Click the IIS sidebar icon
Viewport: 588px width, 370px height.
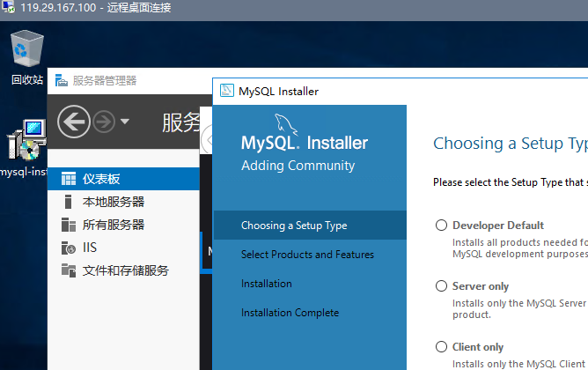tap(69, 248)
